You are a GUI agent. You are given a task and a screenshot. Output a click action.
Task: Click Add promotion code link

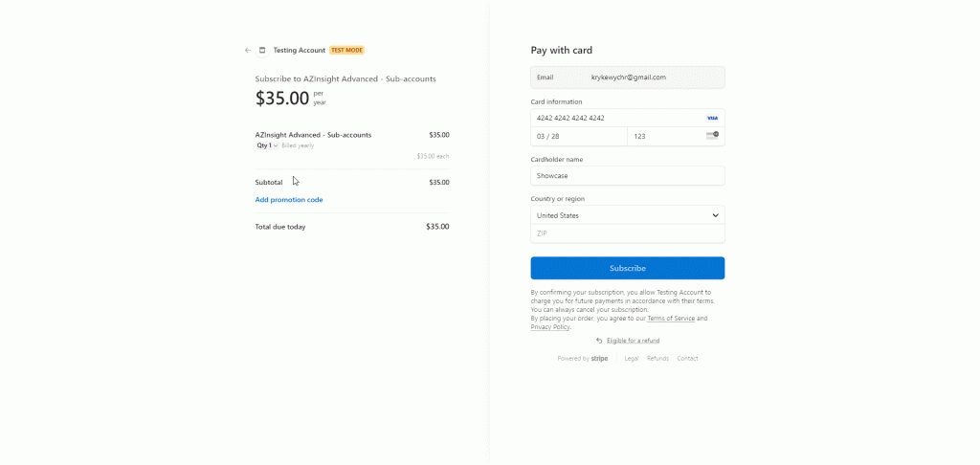coord(289,200)
